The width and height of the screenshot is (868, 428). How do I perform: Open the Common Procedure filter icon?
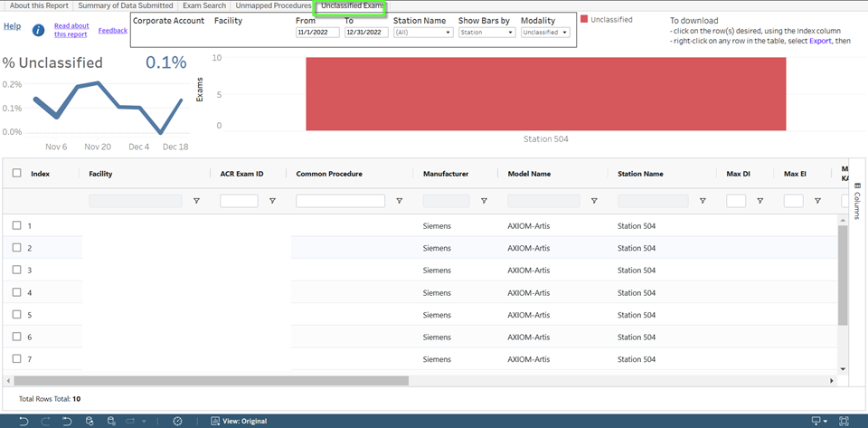[399, 201]
